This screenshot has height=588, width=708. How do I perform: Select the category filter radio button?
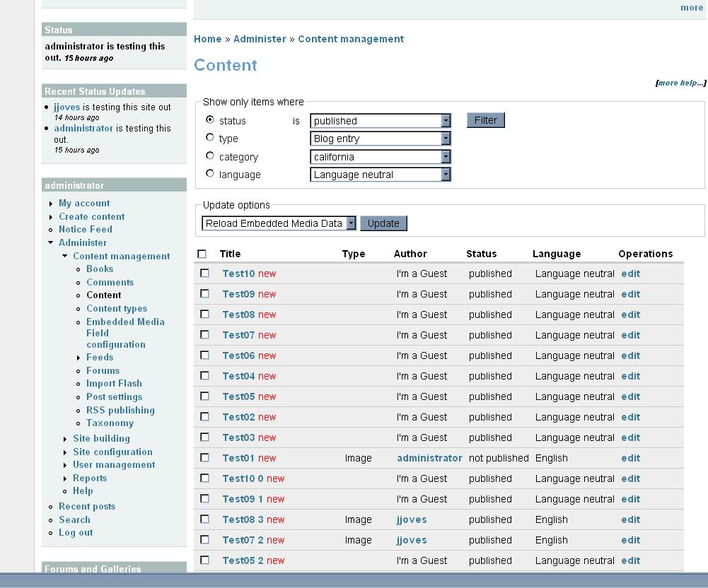(x=209, y=156)
